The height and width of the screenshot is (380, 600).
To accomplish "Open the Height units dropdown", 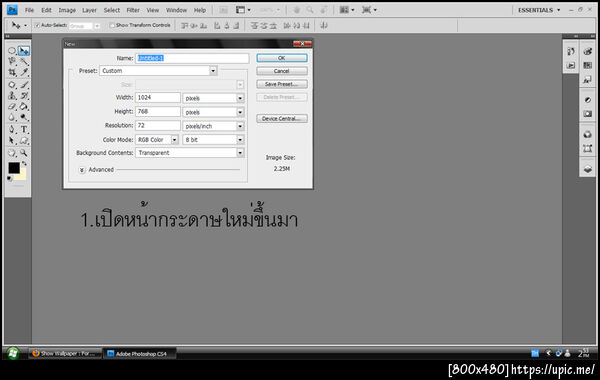I will click(x=213, y=112).
